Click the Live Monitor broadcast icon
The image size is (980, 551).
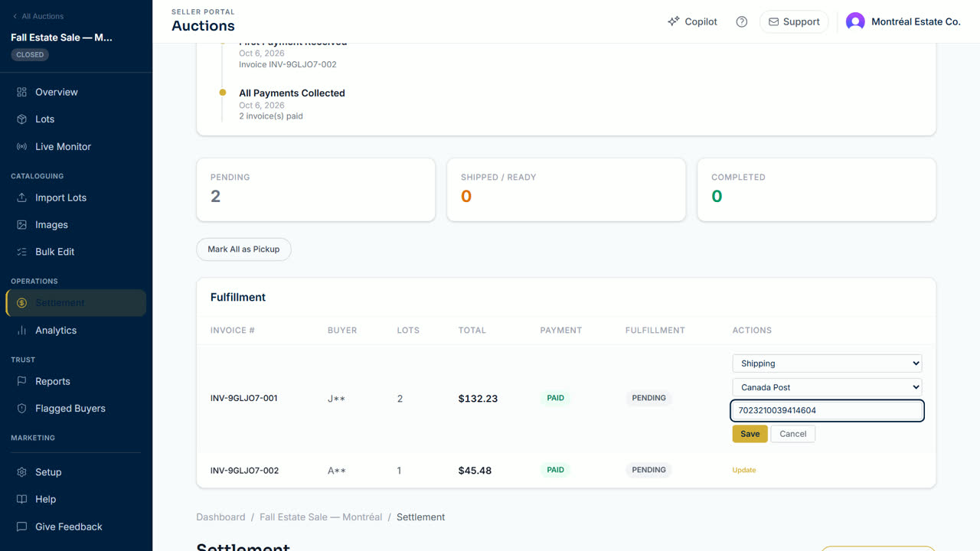tap(21, 147)
